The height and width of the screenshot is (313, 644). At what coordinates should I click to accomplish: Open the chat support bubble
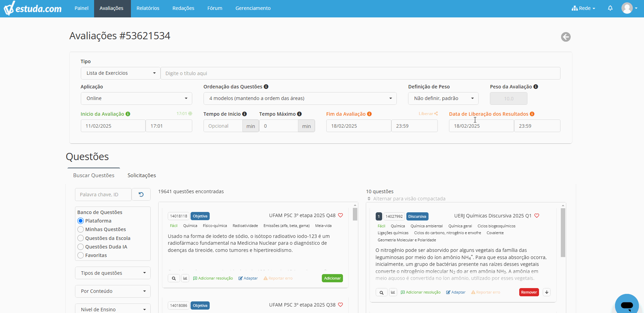[627, 304]
